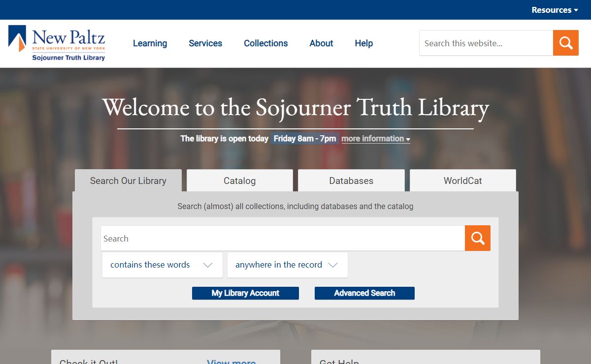Click the Advanced Search button
Screen dimensions: 591x364
click(x=364, y=293)
